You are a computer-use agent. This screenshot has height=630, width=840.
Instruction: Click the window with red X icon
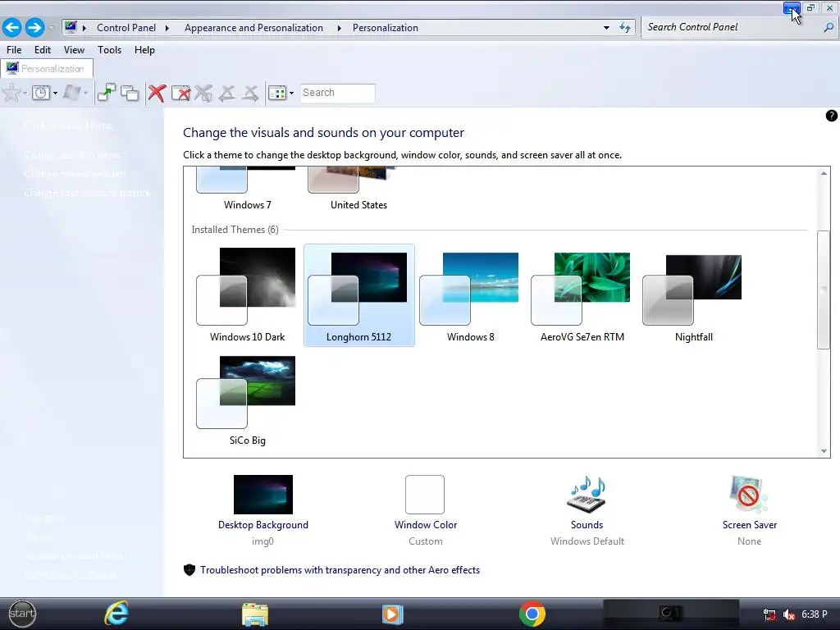click(181, 94)
